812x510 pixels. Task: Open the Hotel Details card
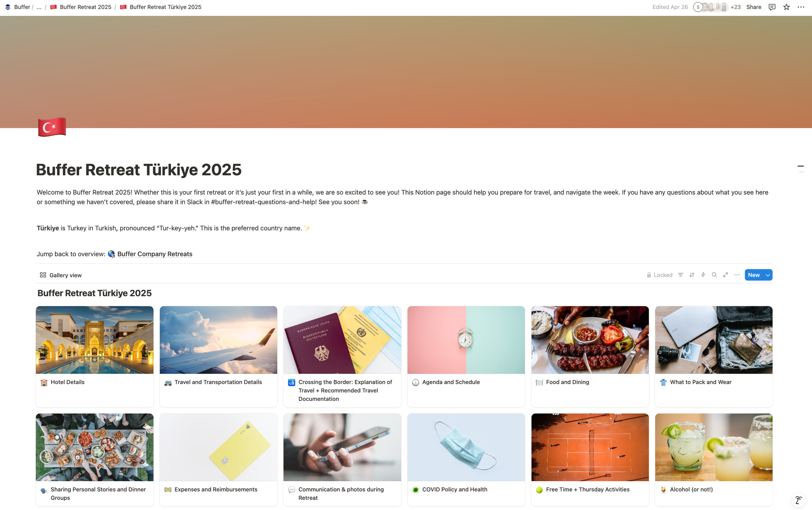tap(95, 357)
